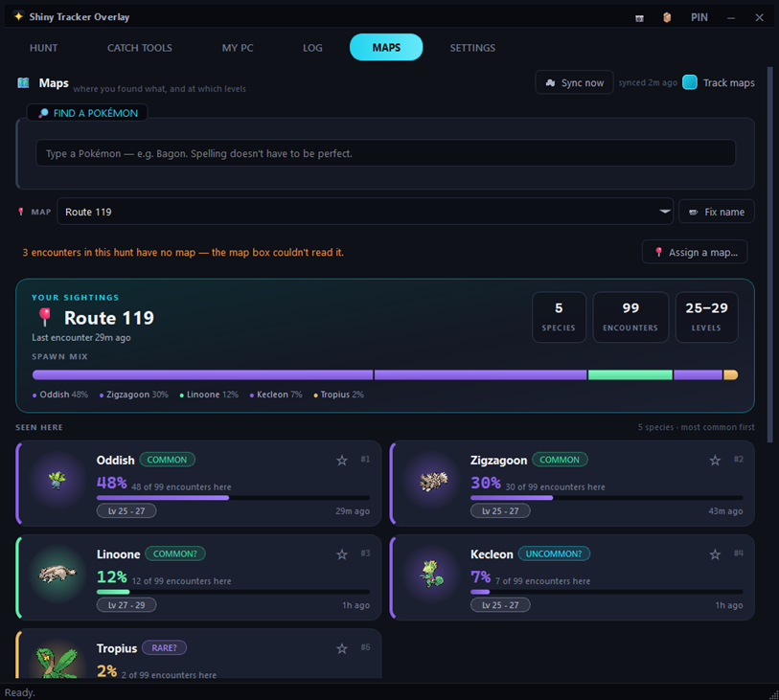This screenshot has height=700, width=779.
Task: Go to the MY PC tab
Action: (238, 48)
